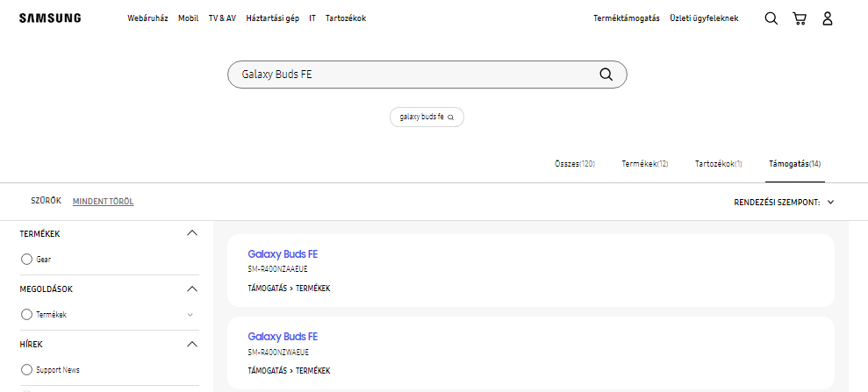The image size is (868, 392).
Task: Collapse the TERMÉKEK filter section
Action: (x=192, y=233)
